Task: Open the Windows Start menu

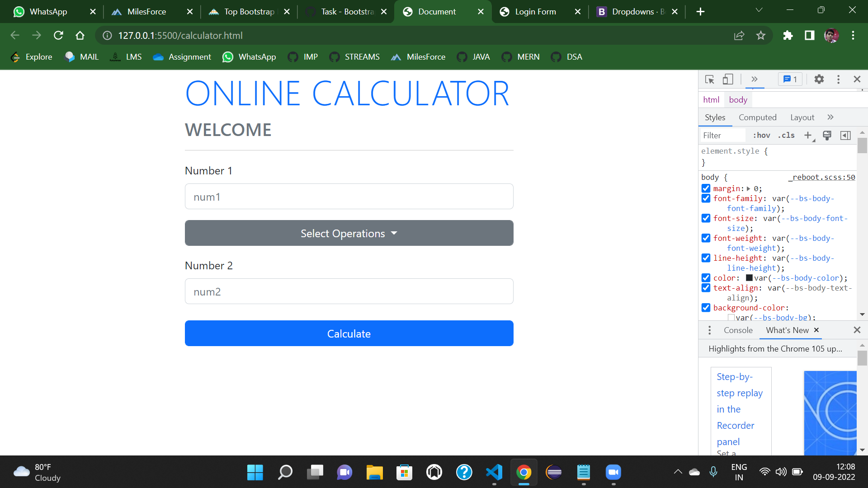Action: coord(255,472)
